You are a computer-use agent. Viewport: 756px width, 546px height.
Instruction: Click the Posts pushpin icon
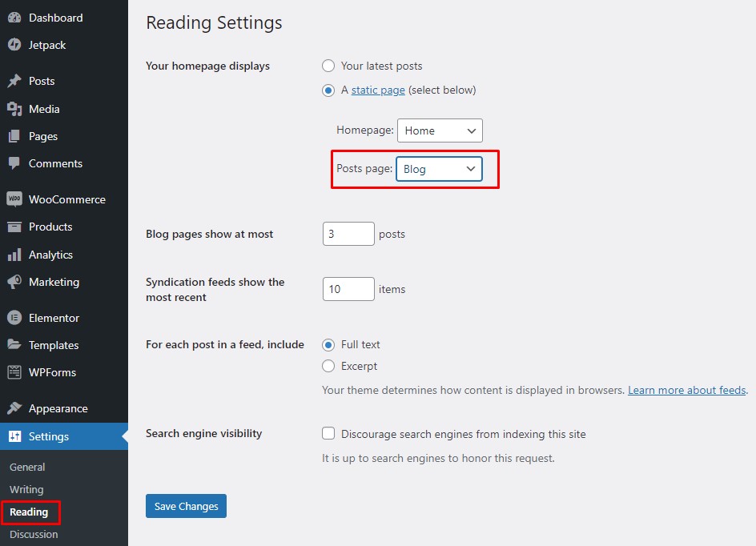point(14,81)
